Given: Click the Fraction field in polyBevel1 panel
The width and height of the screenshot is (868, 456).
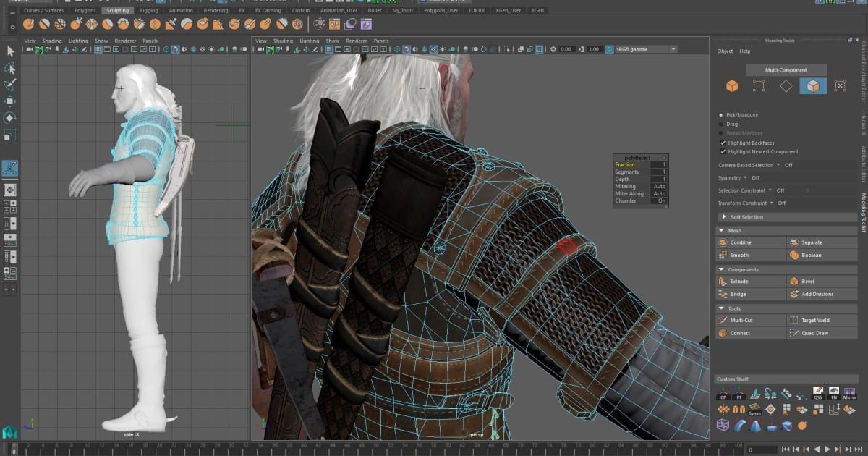Looking at the screenshot, I should click(x=658, y=165).
